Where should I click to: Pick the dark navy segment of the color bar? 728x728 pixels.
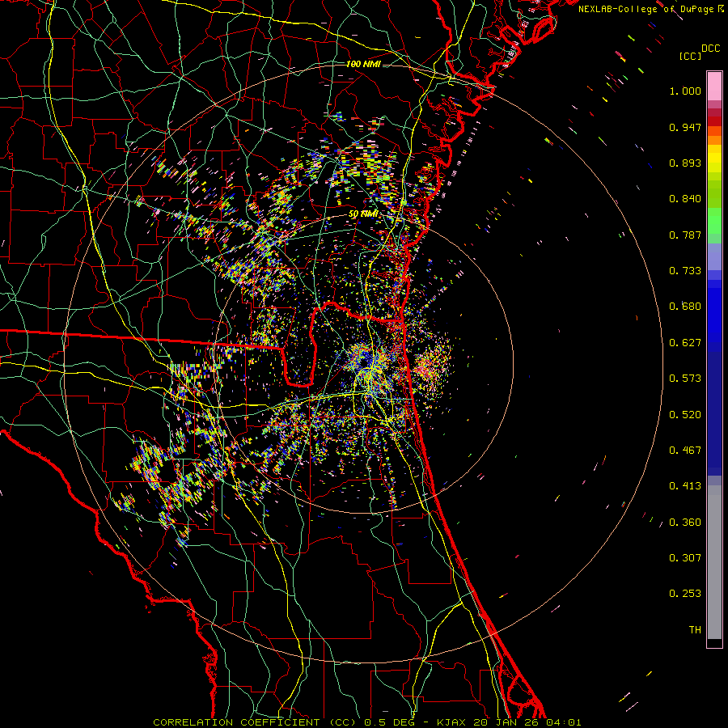click(x=714, y=413)
